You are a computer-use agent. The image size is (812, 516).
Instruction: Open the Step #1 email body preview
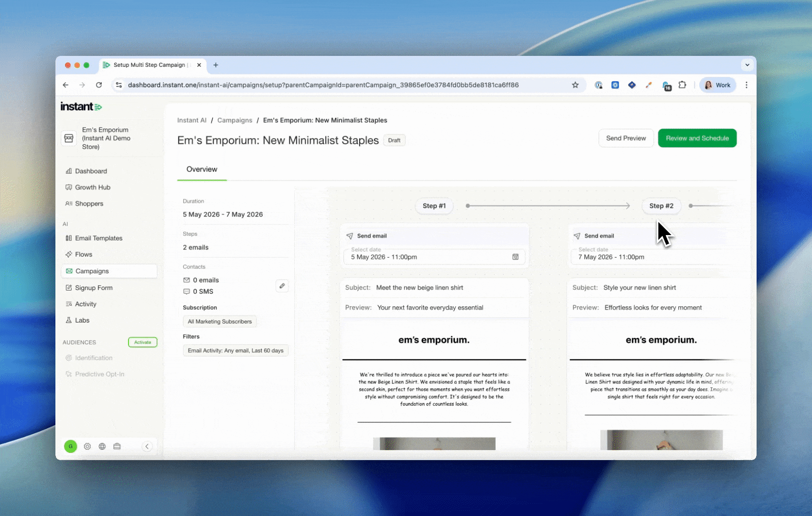pyautogui.click(x=434, y=385)
